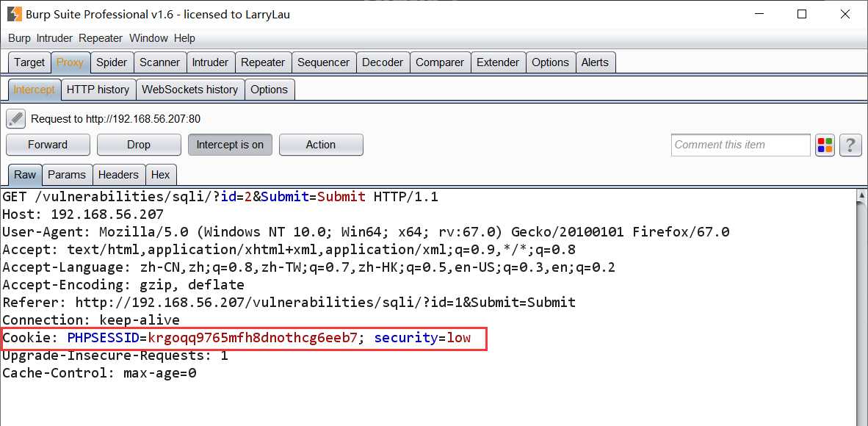Viewport: 868px width, 426px height.
Task: Click the Burp Suite logo in title bar
Action: [15, 15]
